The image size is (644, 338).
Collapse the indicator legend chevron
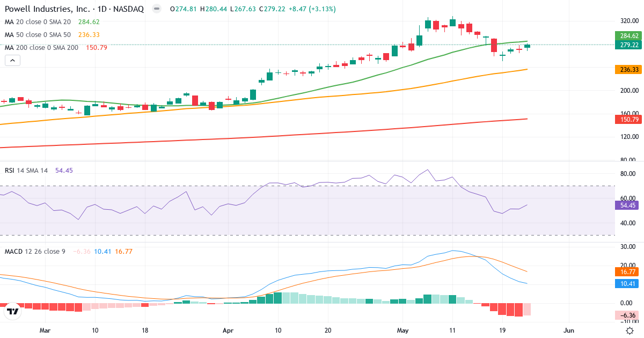[x=13, y=61]
